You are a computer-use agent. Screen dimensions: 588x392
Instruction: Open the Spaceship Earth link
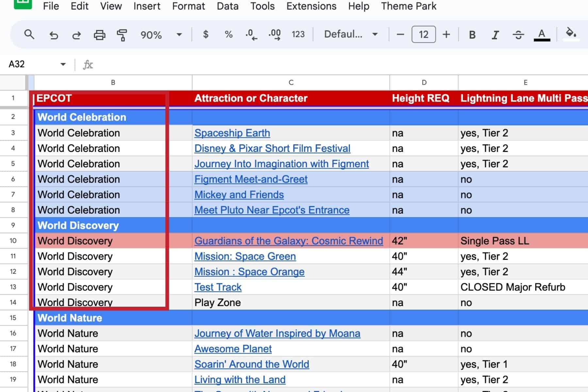(232, 133)
